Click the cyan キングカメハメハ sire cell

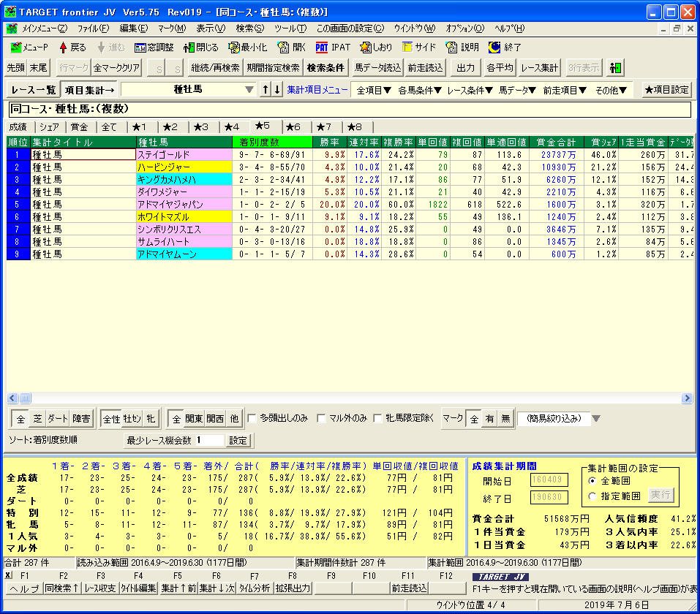pos(184,179)
